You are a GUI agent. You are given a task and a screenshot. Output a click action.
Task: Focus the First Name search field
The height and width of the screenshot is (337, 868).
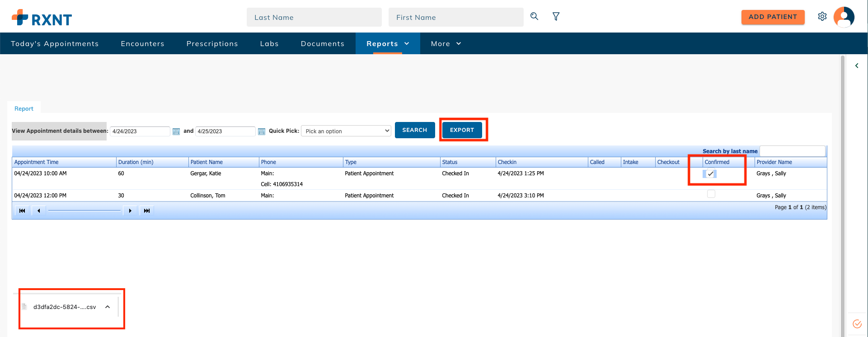[x=456, y=17]
